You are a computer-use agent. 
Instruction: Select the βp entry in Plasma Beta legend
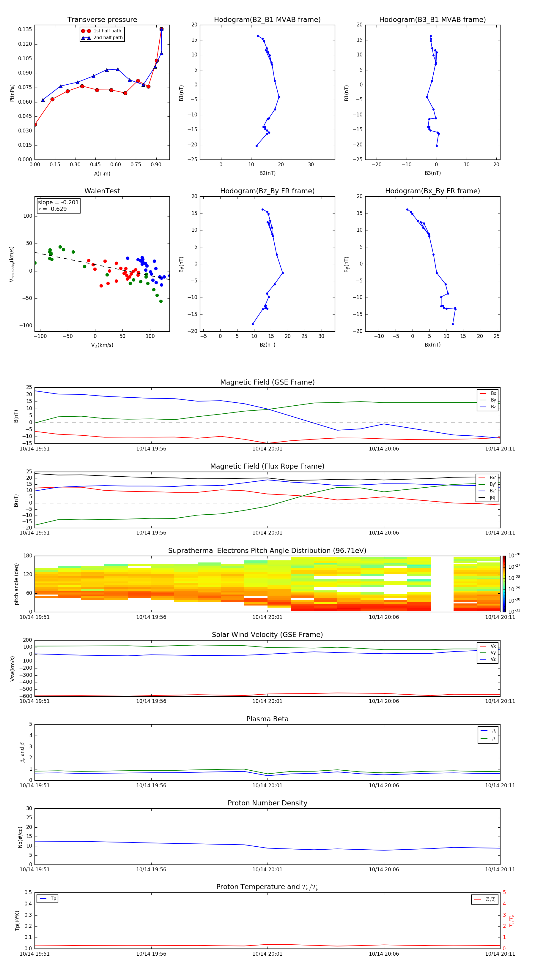[x=488, y=731]
